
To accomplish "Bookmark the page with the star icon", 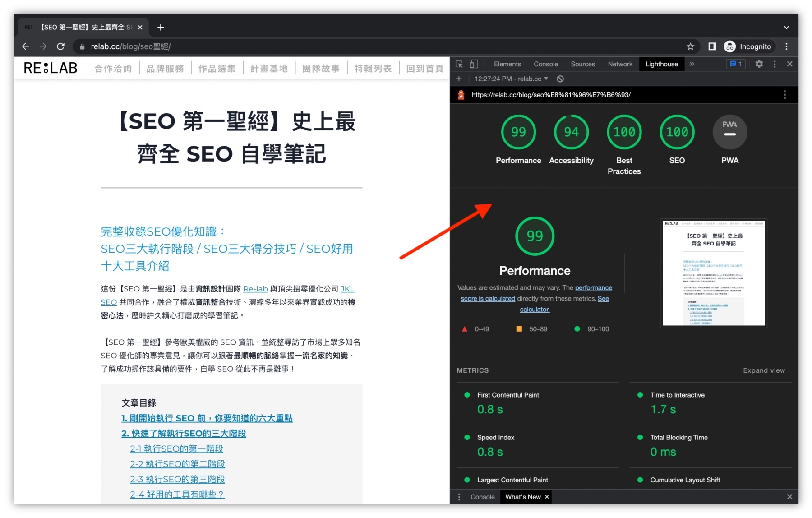I will point(690,46).
